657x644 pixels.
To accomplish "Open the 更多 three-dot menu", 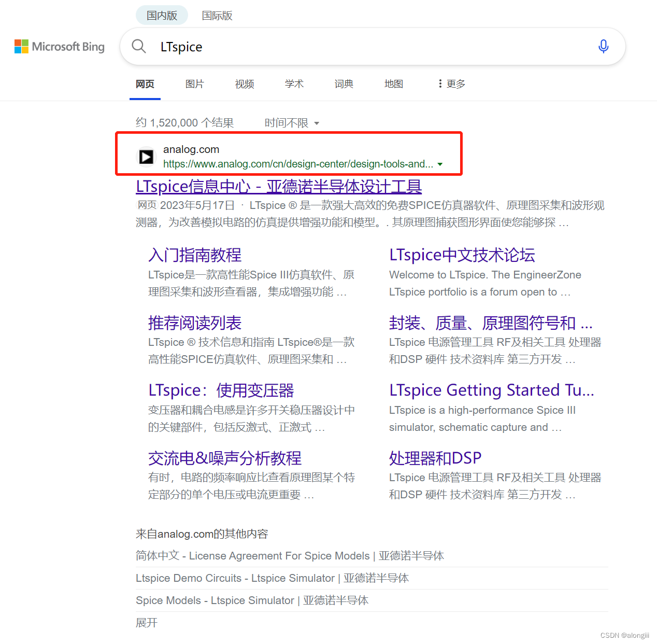I will point(452,84).
